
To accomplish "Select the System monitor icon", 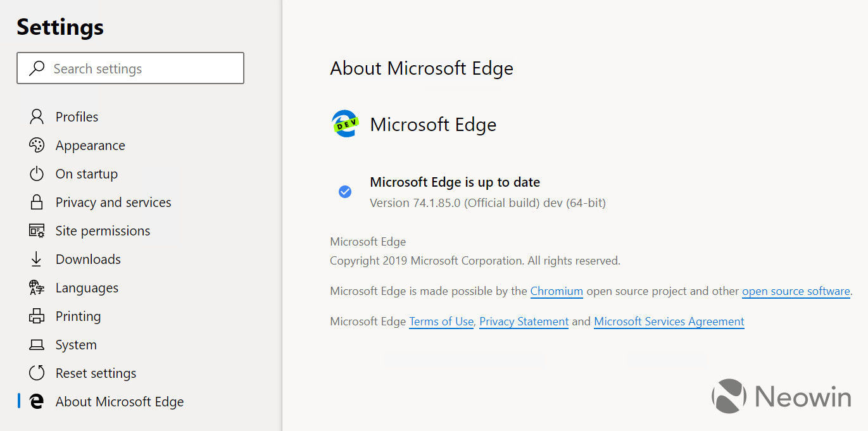I will (x=37, y=344).
